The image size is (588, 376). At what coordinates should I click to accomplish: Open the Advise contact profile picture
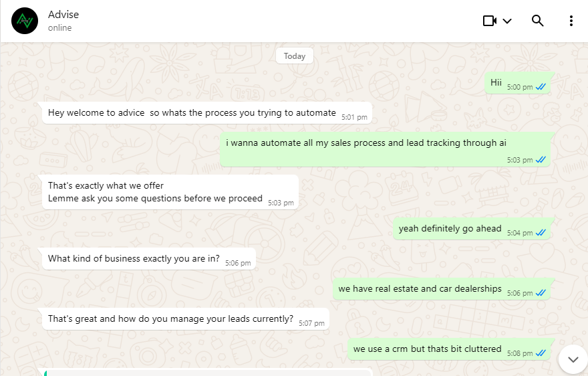25,21
